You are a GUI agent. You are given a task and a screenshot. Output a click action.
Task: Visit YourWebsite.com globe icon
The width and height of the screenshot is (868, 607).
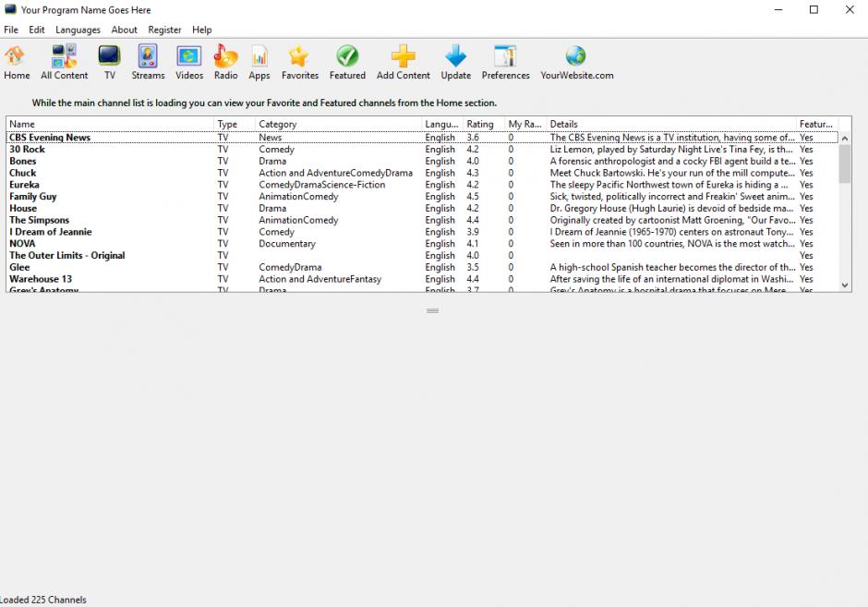pos(575,56)
